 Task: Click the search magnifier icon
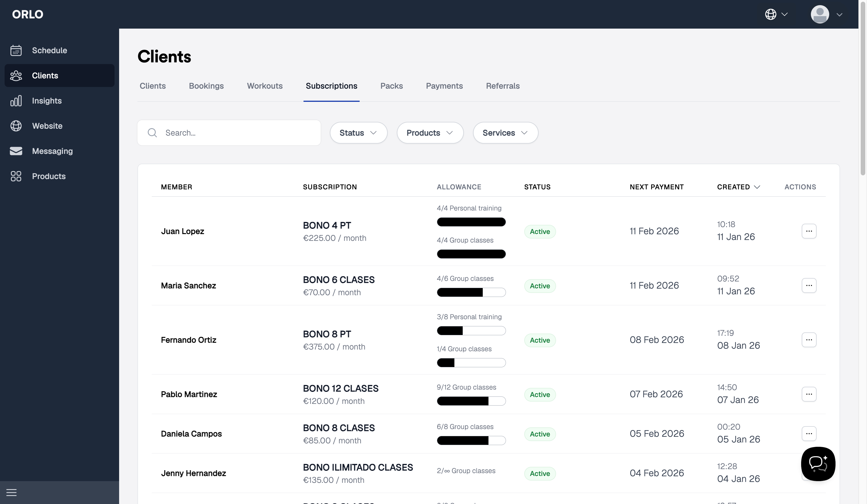click(x=152, y=133)
